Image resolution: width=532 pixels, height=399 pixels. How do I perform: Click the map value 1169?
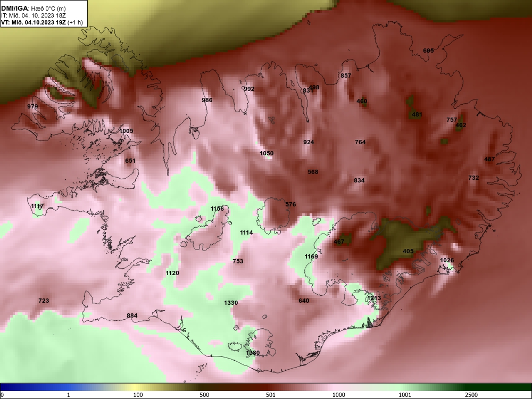coord(311,256)
